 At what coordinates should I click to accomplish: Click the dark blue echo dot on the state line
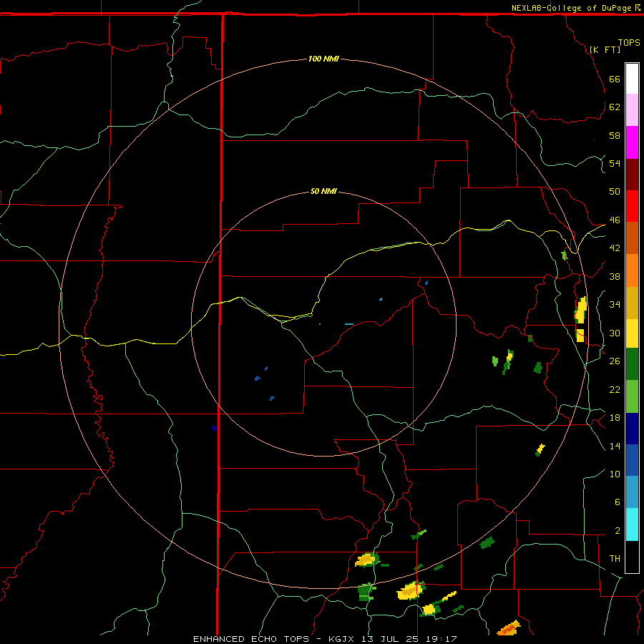tap(215, 428)
